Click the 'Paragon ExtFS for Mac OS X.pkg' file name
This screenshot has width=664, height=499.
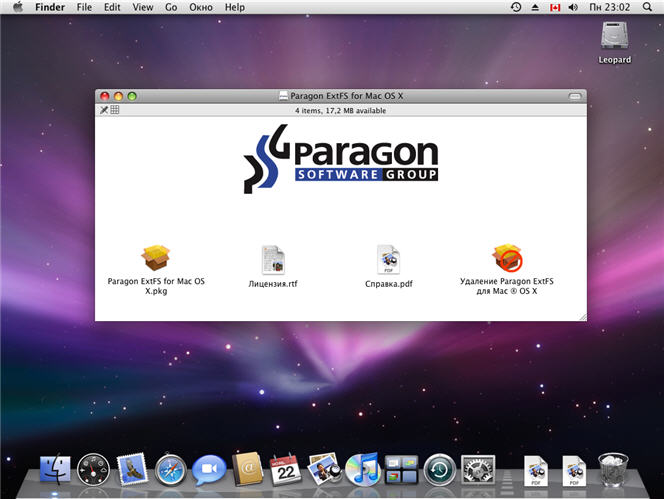[156, 286]
